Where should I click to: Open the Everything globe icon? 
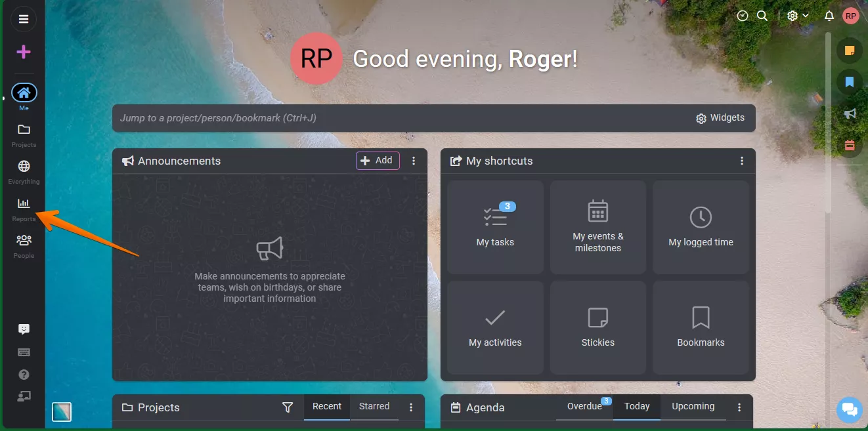(x=24, y=171)
